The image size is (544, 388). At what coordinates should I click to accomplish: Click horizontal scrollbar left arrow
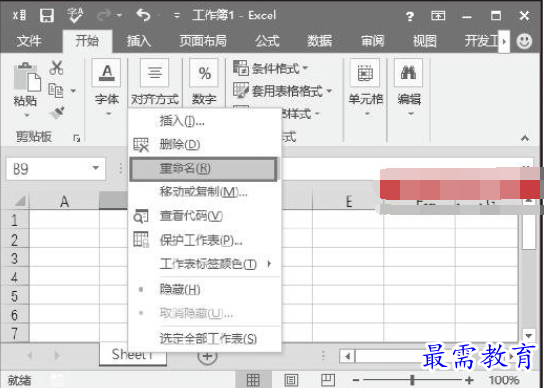click(347, 356)
